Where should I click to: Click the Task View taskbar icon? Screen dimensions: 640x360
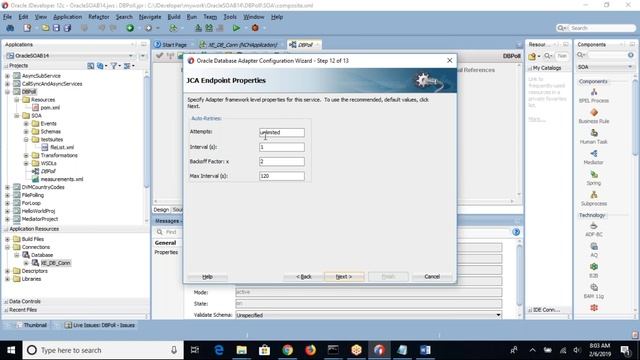(195, 350)
